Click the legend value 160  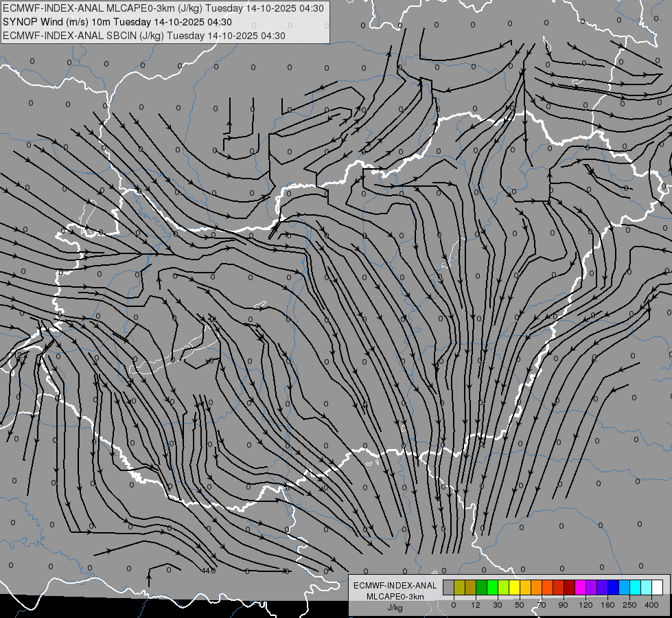[607, 605]
